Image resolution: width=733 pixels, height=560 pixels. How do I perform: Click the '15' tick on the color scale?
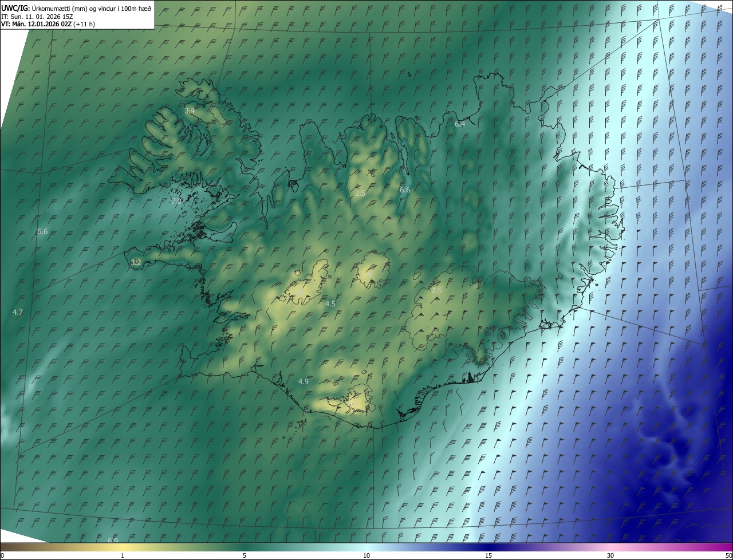488,555
